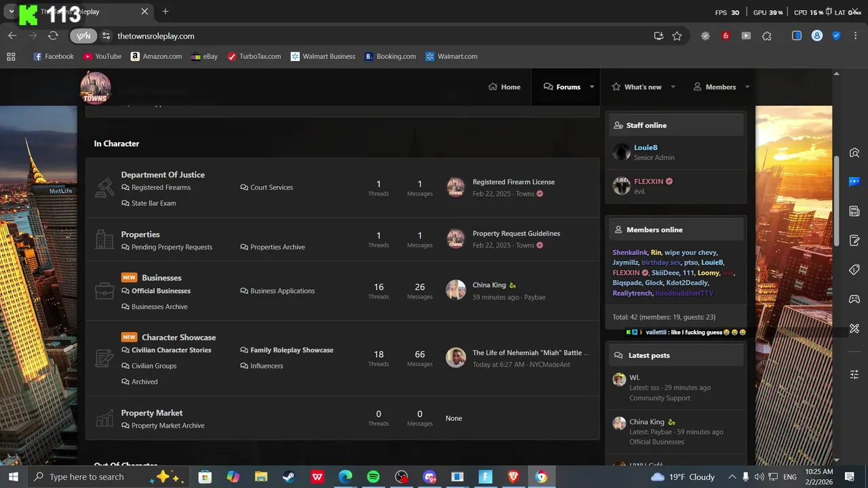
Task: Open the sidebar notes icon
Action: click(x=854, y=241)
